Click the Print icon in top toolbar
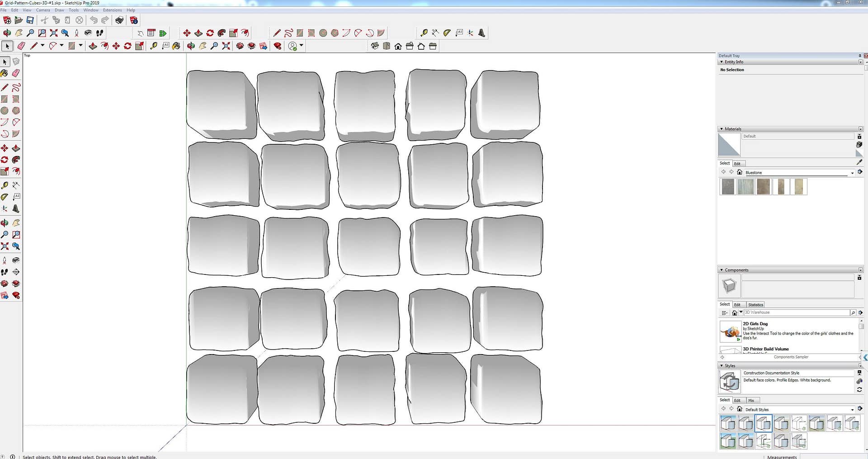Screen dimensions: 868x459 click(x=119, y=20)
